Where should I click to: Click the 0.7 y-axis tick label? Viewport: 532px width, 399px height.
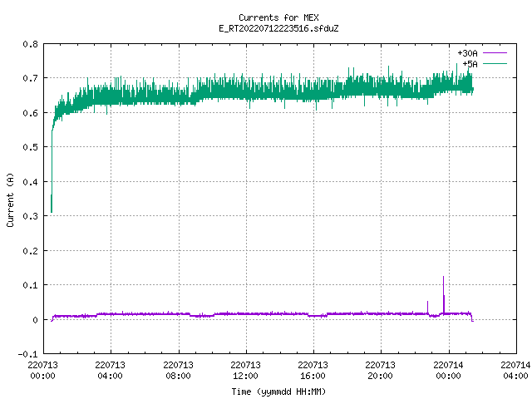point(30,78)
